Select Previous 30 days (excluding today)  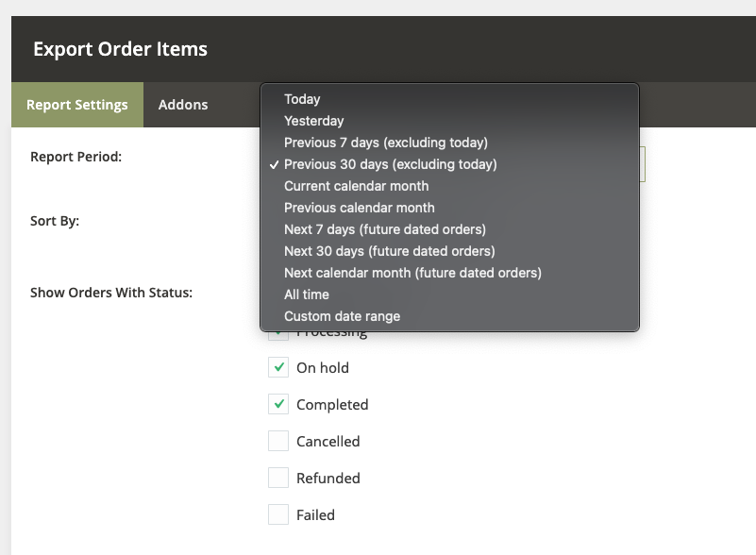[390, 164]
